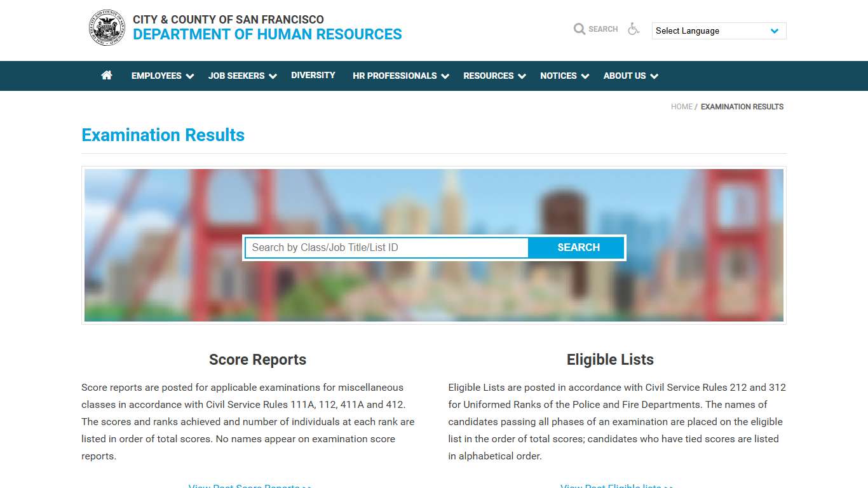This screenshot has height=488, width=868.
Task: Click the blue chevron on Select Language
Action: 775,30
